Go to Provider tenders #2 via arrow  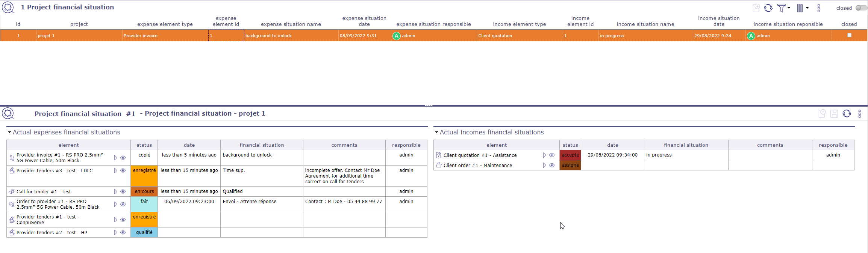point(115,232)
